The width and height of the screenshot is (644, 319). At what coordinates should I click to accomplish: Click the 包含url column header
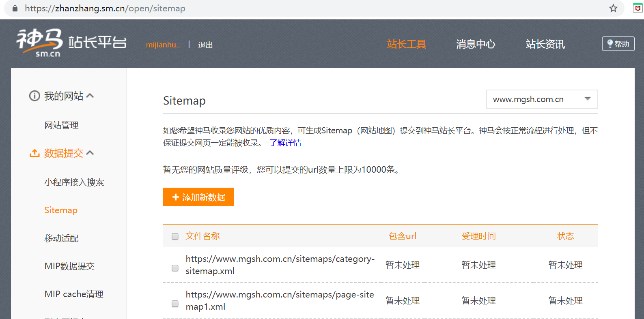(x=402, y=236)
